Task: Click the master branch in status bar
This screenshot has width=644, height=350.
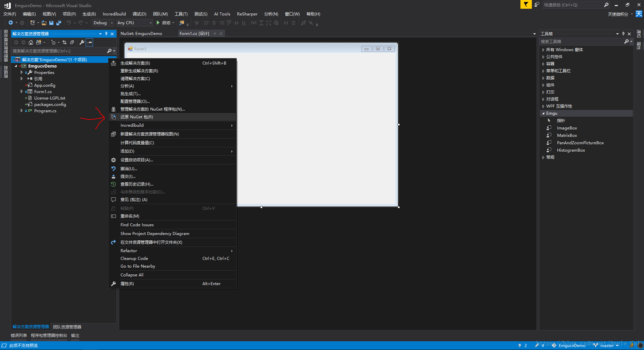Action: [x=607, y=345]
